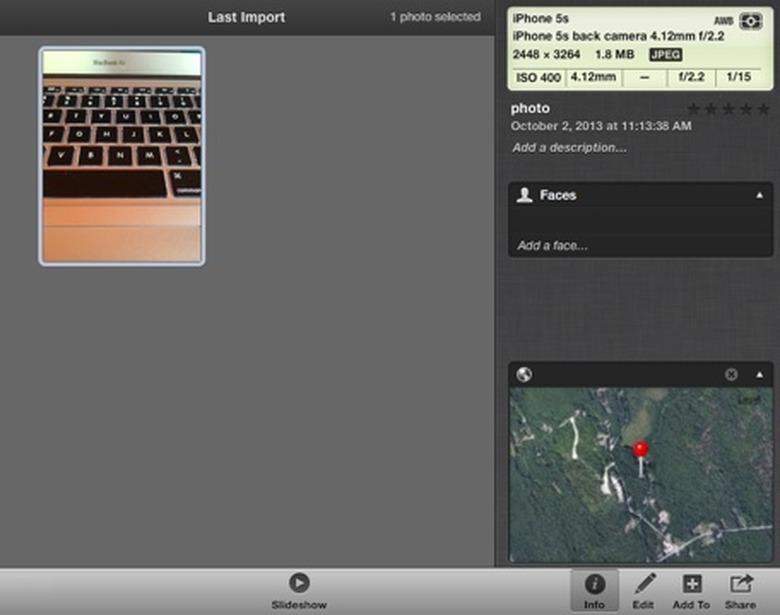The width and height of the screenshot is (780, 615).
Task: Toggle the Info panel button
Action: pos(594,590)
